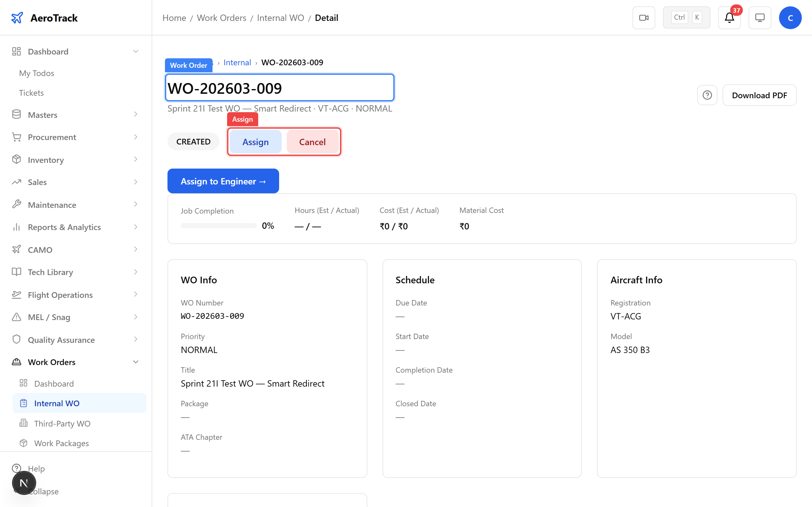Viewport: 812px width, 507px height.
Task: Click the Assign to Engineer button
Action: (223, 181)
